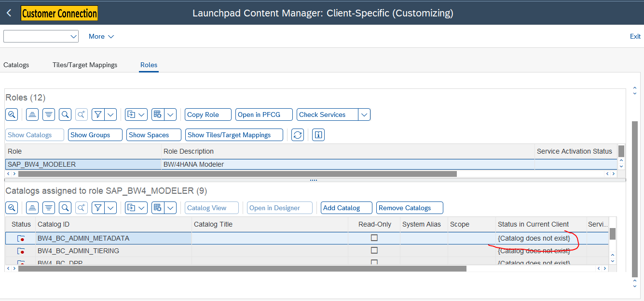
Task: Open export options dropdown in Roles toolbar
Action: tap(142, 115)
